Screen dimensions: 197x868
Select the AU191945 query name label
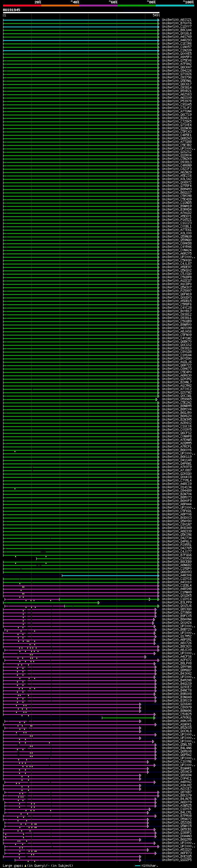click(x=11, y=10)
